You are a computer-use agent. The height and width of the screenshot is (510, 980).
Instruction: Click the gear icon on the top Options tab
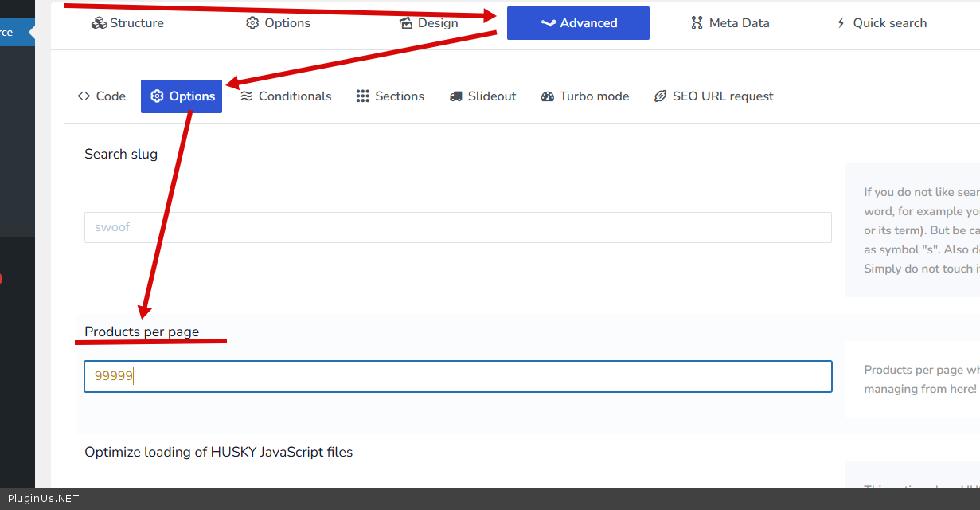coord(252,23)
